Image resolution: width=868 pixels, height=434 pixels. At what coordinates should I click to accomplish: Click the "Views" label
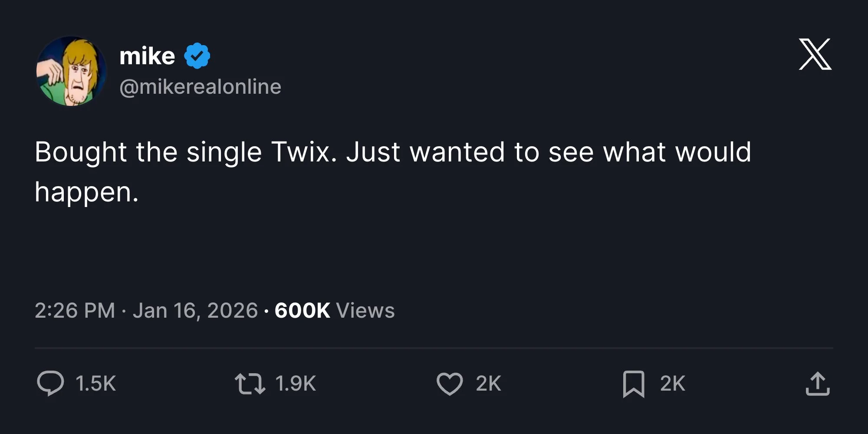365,310
